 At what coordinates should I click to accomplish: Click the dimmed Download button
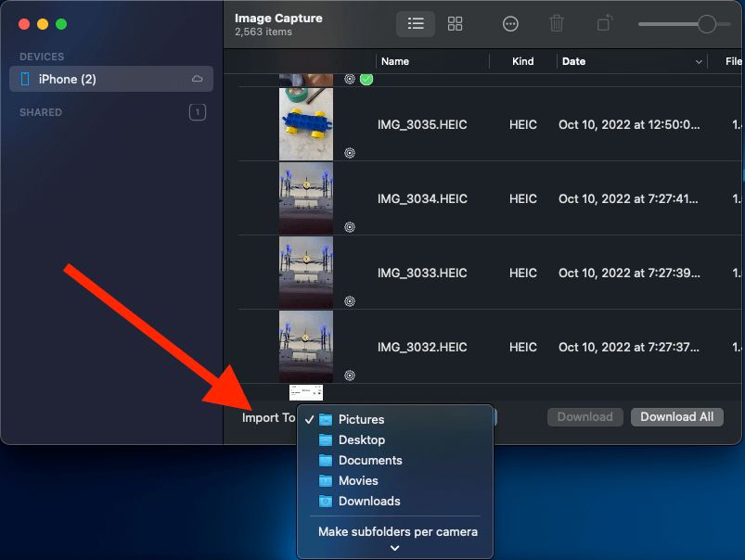point(584,417)
